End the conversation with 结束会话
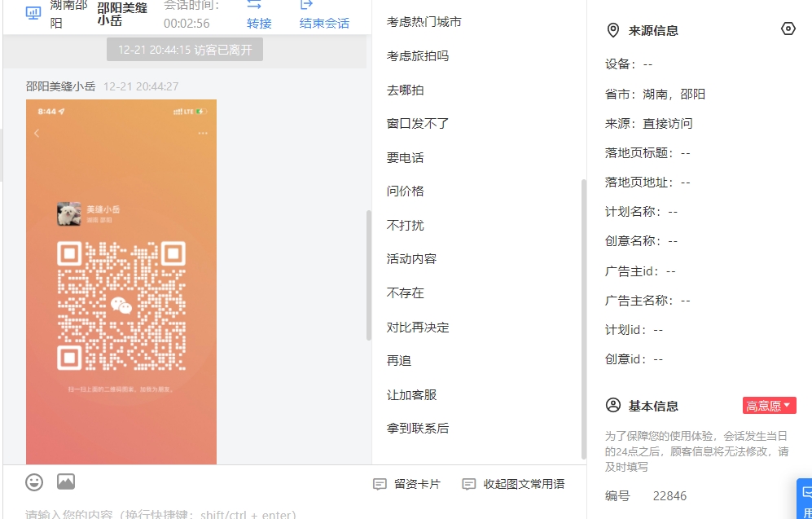Image resolution: width=812 pixels, height=519 pixels. pyautogui.click(x=324, y=15)
